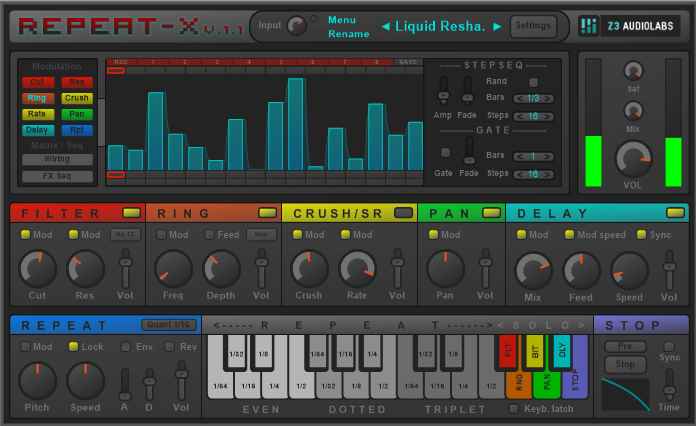The width and height of the screenshot is (696, 426).
Task: Select the Cut modulation tab
Action: click(x=38, y=82)
